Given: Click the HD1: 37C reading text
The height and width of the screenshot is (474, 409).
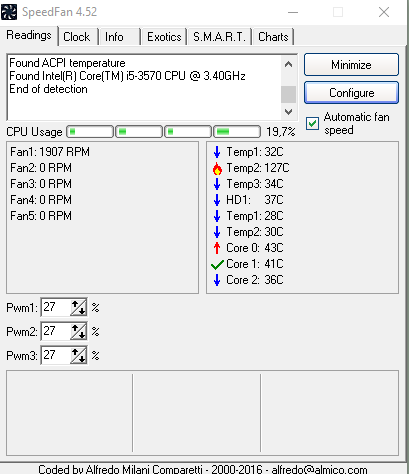Looking at the screenshot, I should click(255, 200).
